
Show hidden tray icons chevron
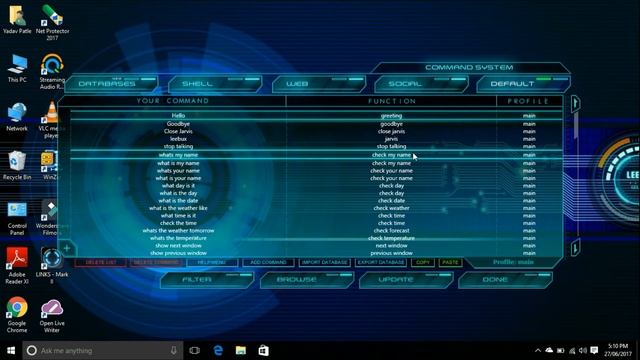[538, 350]
